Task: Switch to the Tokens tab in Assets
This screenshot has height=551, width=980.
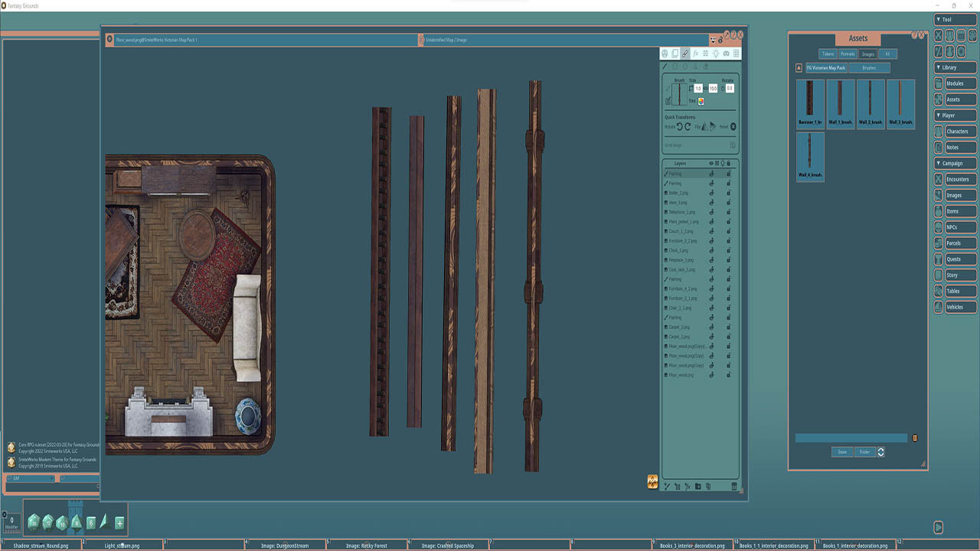Action: (828, 54)
